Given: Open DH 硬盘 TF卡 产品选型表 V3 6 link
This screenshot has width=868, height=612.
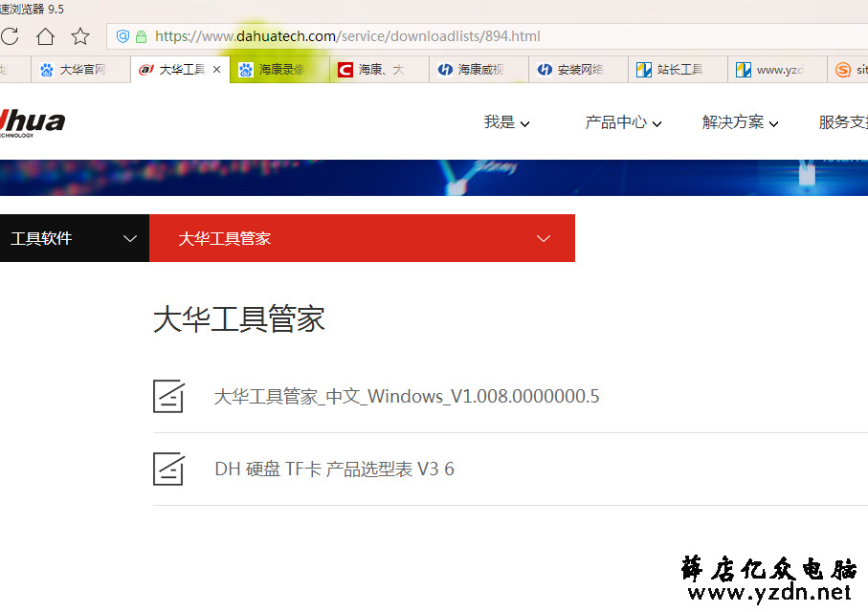Looking at the screenshot, I should [334, 470].
